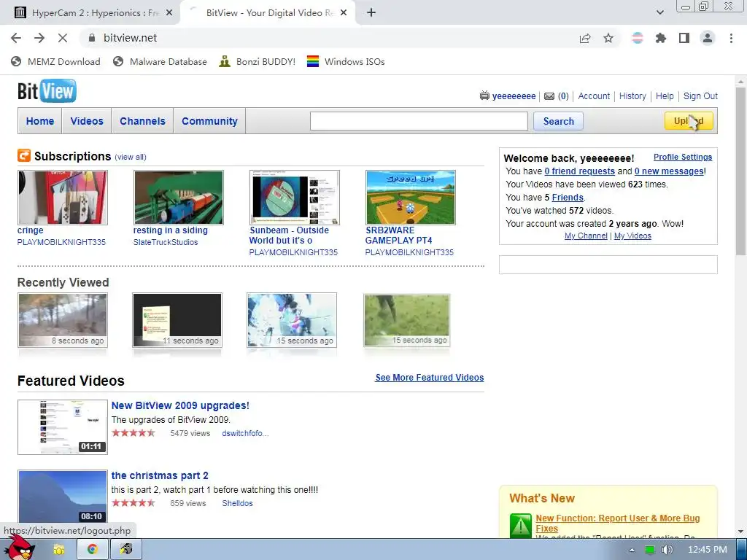
Task: Click the browser forward arrow
Action: tap(39, 38)
